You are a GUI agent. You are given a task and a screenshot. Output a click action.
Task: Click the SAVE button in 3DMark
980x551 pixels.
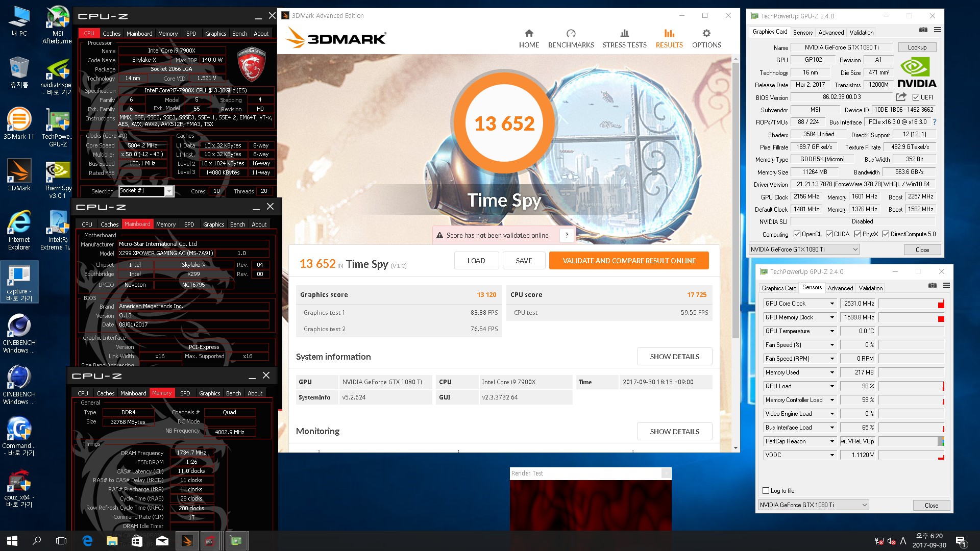pyautogui.click(x=524, y=261)
